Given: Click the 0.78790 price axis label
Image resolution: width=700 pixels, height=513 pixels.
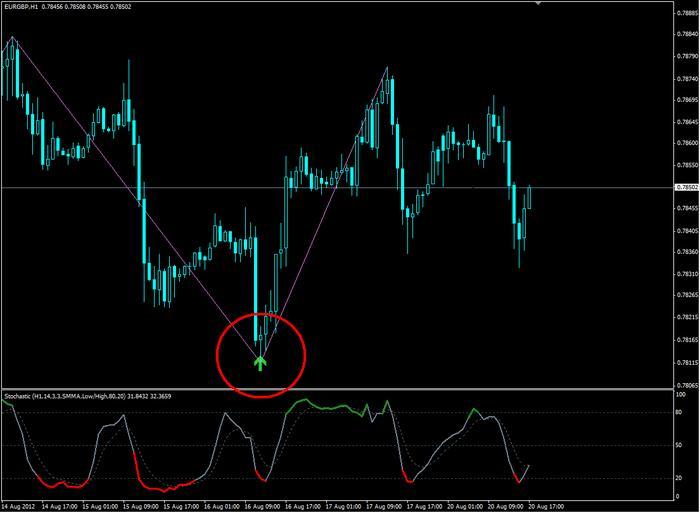Looking at the screenshot, I should click(688, 56).
